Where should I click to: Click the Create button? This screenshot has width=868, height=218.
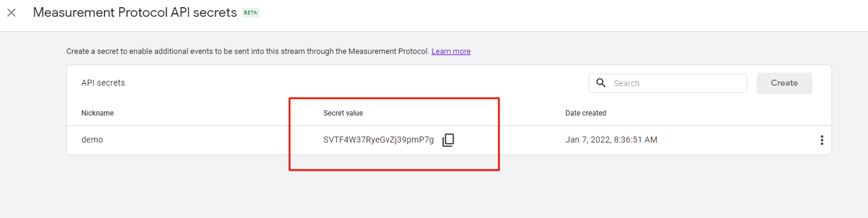[784, 83]
